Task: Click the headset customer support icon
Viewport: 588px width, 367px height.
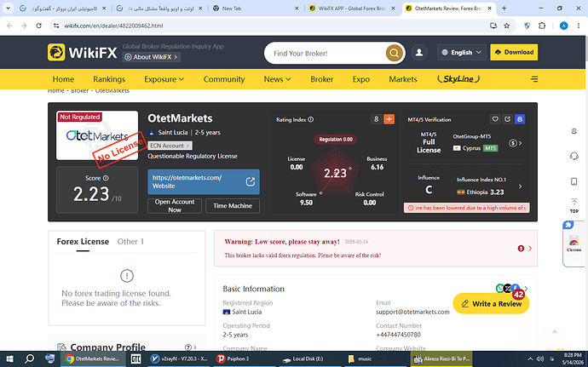Action: pyautogui.click(x=574, y=156)
